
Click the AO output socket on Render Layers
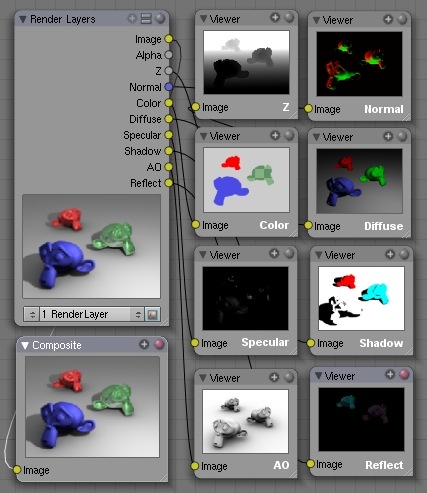pyautogui.click(x=169, y=166)
